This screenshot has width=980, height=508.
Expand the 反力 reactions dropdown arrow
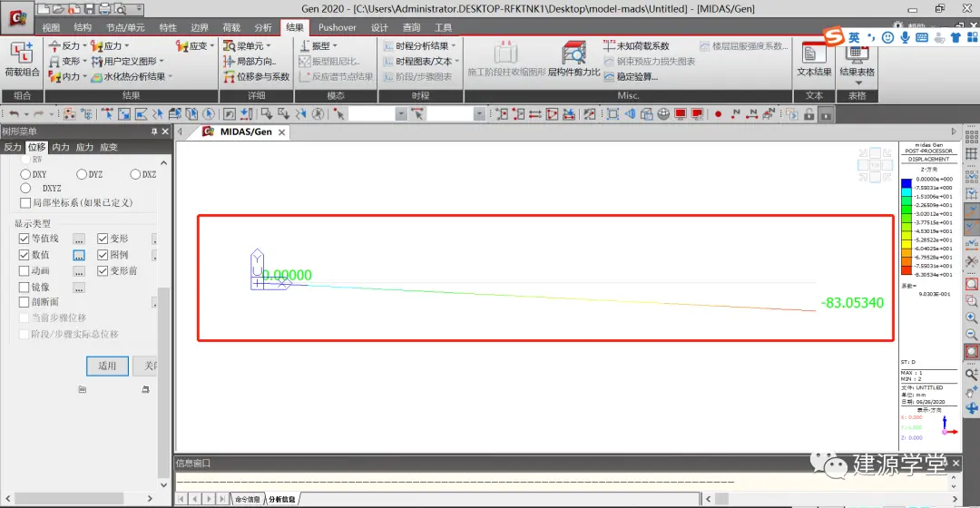tap(84, 45)
